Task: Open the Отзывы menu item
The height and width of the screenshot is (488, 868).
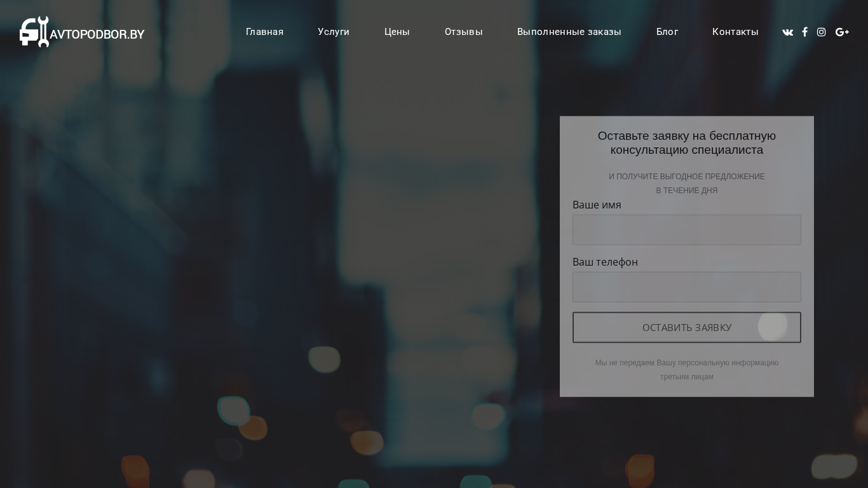Action: click(464, 32)
